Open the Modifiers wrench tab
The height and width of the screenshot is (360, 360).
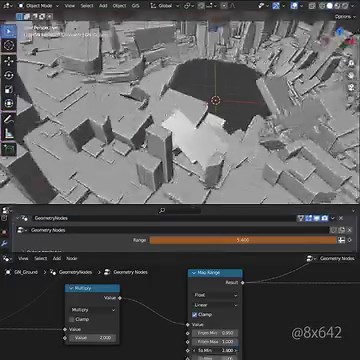4,243
